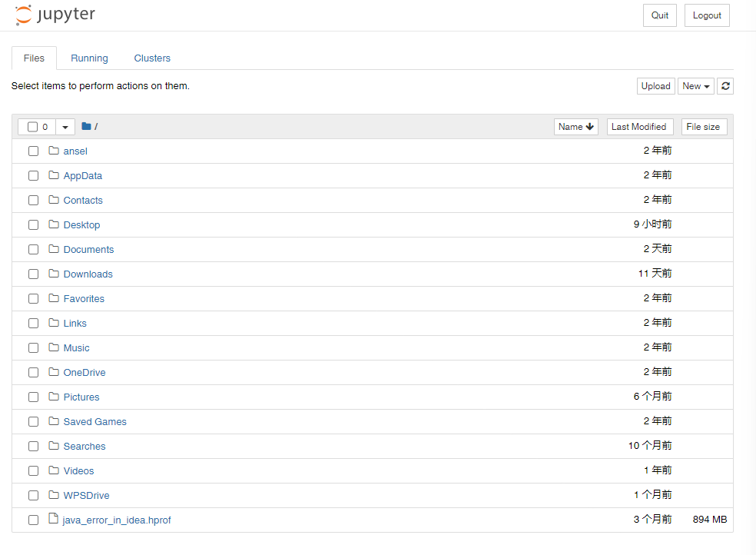This screenshot has width=756, height=555.
Task: Toggle the select-all checkbox in header
Action: tap(32, 127)
